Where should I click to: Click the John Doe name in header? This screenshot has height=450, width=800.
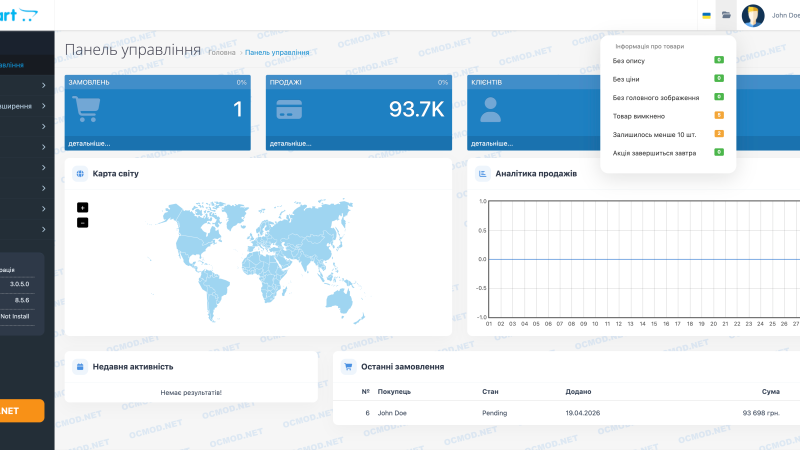786,15
